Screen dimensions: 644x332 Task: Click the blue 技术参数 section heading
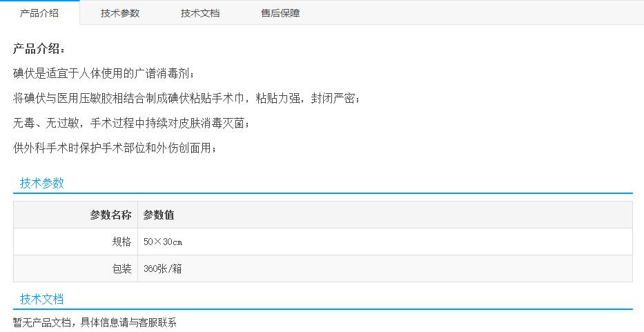point(42,183)
